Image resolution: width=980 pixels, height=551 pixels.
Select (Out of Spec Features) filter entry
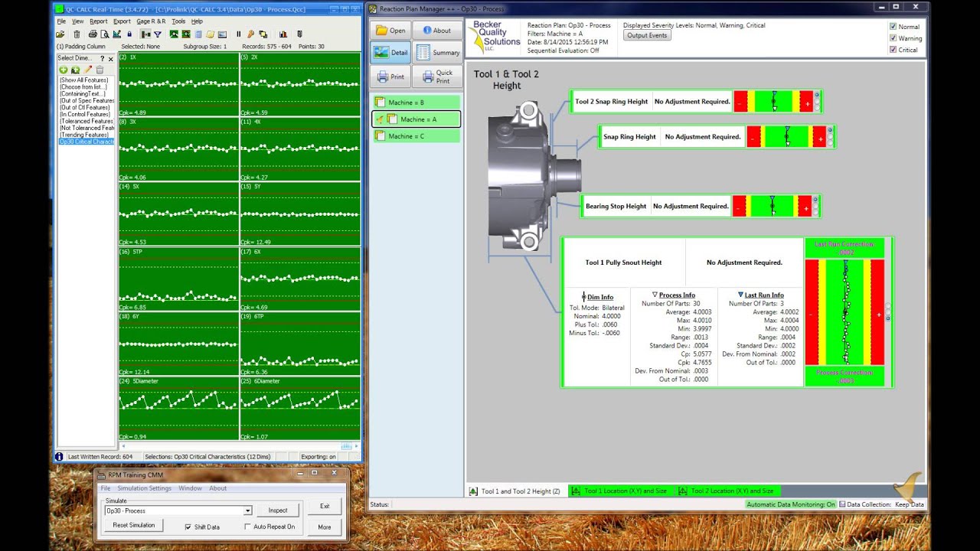[87, 101]
